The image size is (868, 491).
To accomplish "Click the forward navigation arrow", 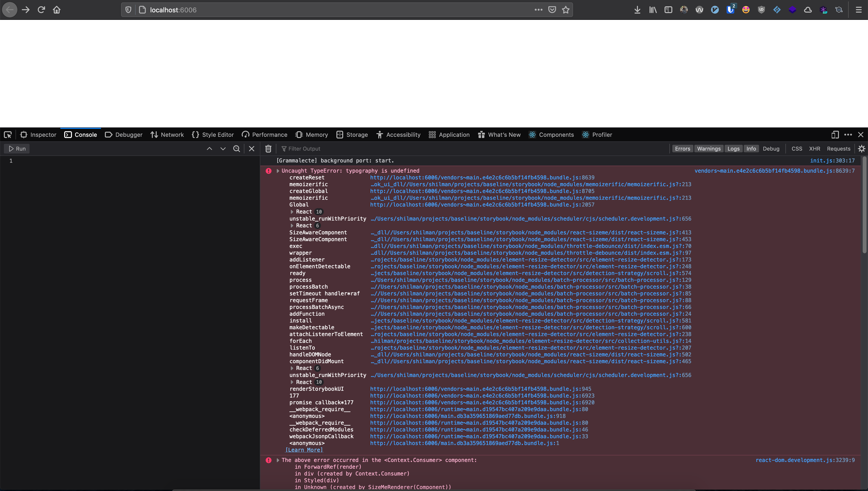I will click(x=26, y=10).
